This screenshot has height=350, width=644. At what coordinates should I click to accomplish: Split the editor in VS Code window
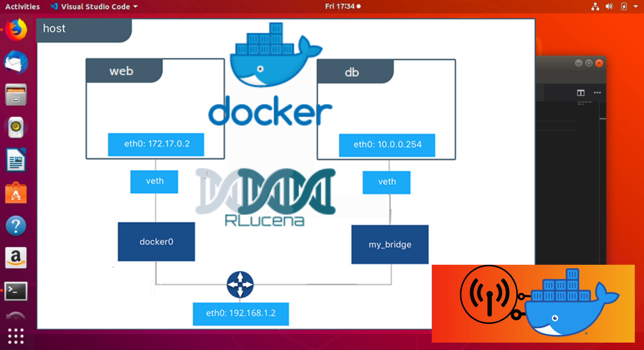click(x=581, y=93)
